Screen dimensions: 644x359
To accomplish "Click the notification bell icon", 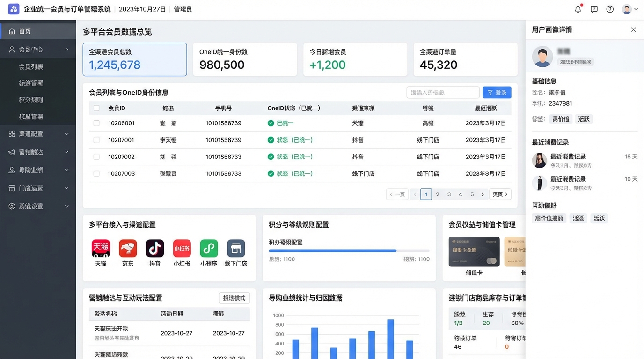I will click(578, 9).
